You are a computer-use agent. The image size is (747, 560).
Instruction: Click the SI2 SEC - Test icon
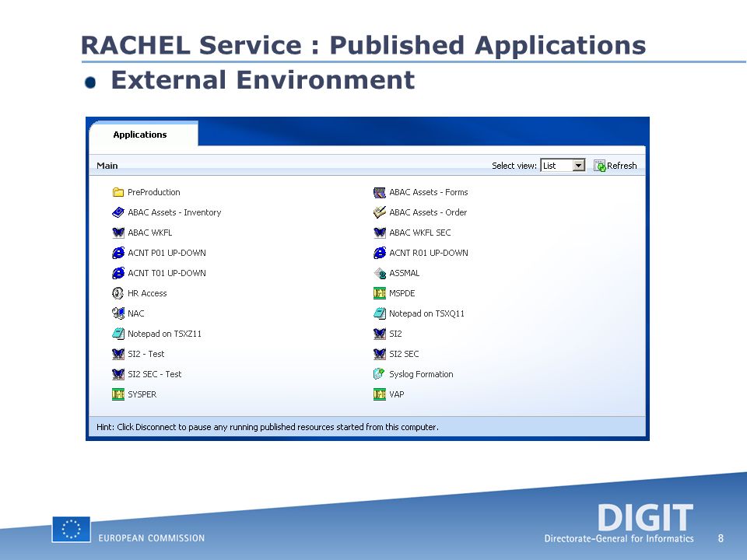[118, 374]
